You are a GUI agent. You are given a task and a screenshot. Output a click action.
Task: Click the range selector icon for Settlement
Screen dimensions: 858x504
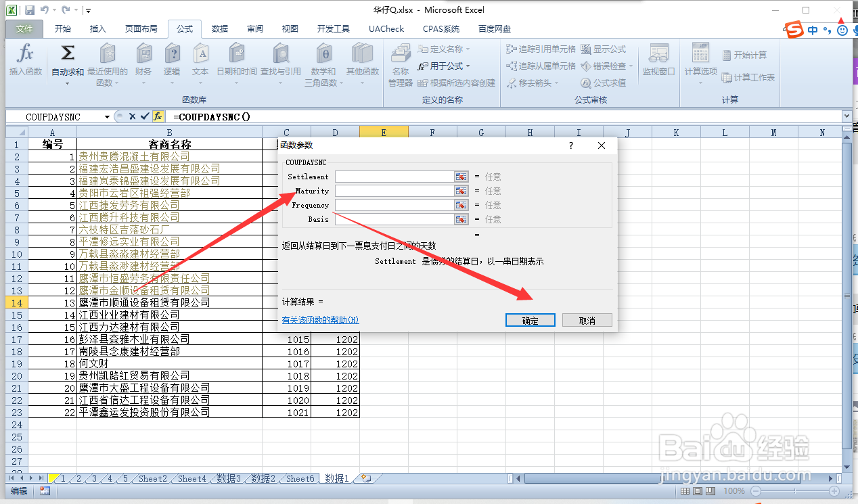(x=461, y=177)
